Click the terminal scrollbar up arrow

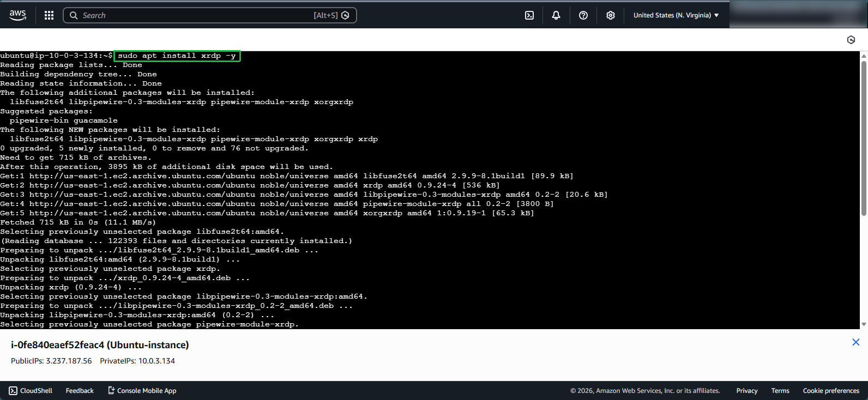pyautogui.click(x=864, y=56)
